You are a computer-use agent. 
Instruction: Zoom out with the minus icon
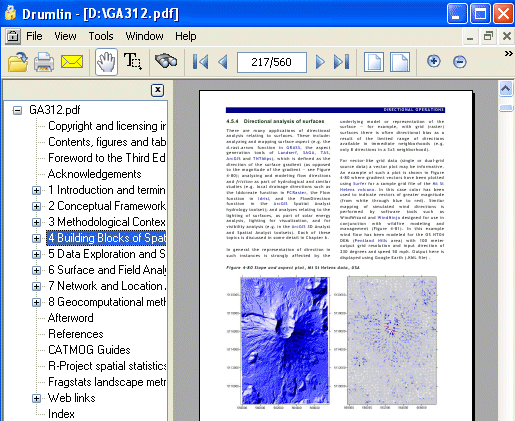click(460, 62)
